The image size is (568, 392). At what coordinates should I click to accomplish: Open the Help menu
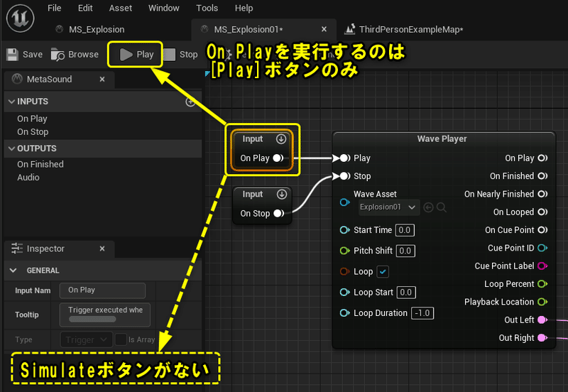point(244,8)
